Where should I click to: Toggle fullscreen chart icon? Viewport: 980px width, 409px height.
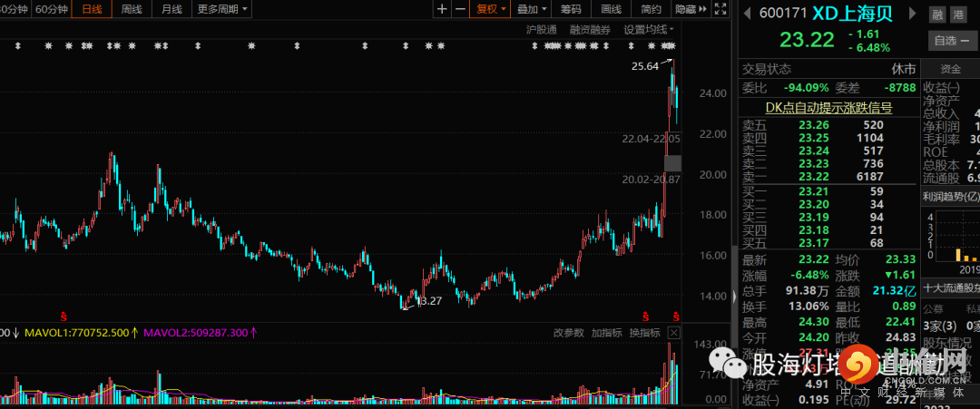[720, 9]
